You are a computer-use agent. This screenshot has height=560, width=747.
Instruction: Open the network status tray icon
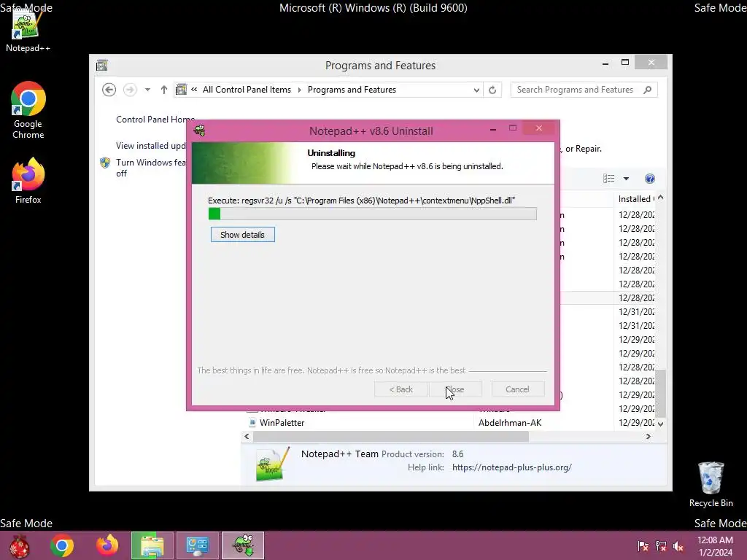click(661, 546)
